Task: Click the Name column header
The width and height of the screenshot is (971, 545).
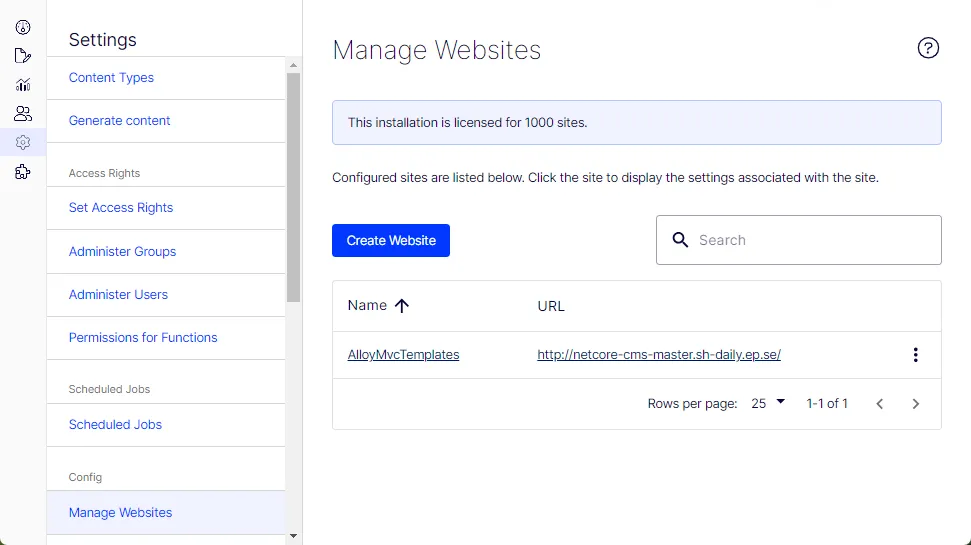Action: (x=367, y=305)
